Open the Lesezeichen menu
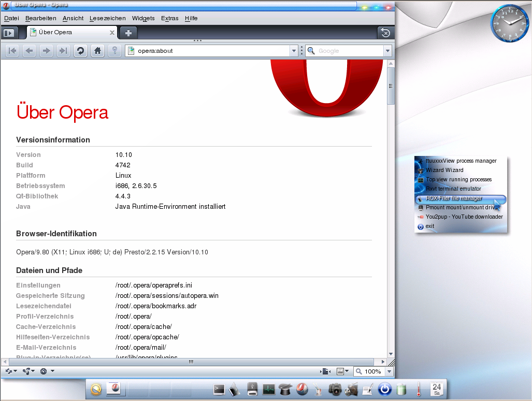This screenshot has width=532, height=401. click(x=108, y=18)
